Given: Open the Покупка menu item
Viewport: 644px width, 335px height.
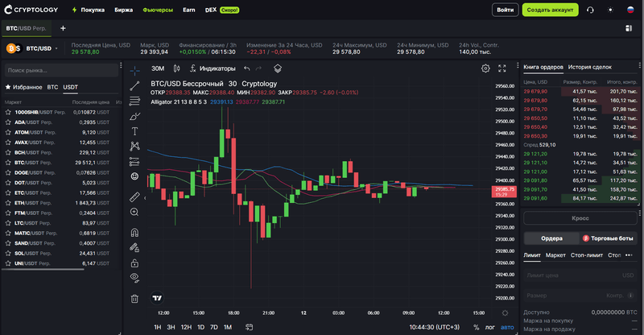Looking at the screenshot, I should click(x=89, y=10).
